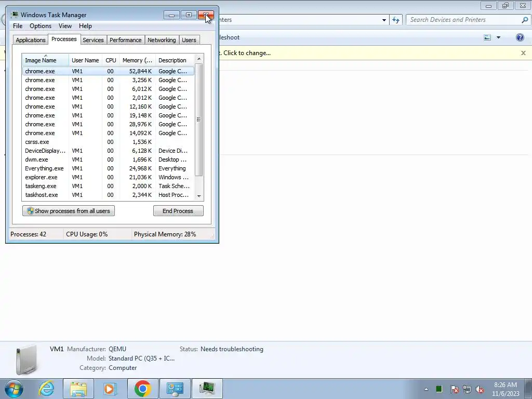Viewport: 532px width, 399px height.
Task: Click the Search Devices and Printers field
Action: point(463,20)
